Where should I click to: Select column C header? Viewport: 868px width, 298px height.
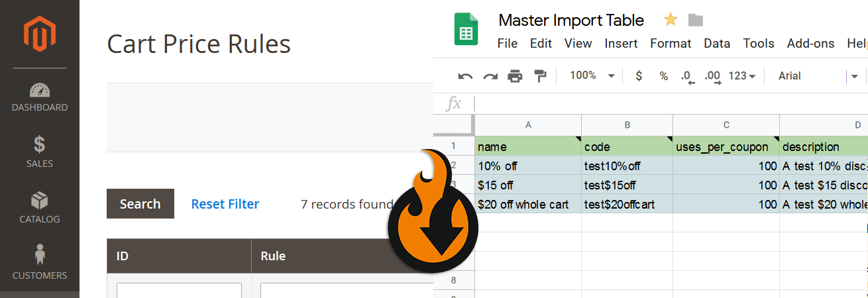click(x=726, y=124)
